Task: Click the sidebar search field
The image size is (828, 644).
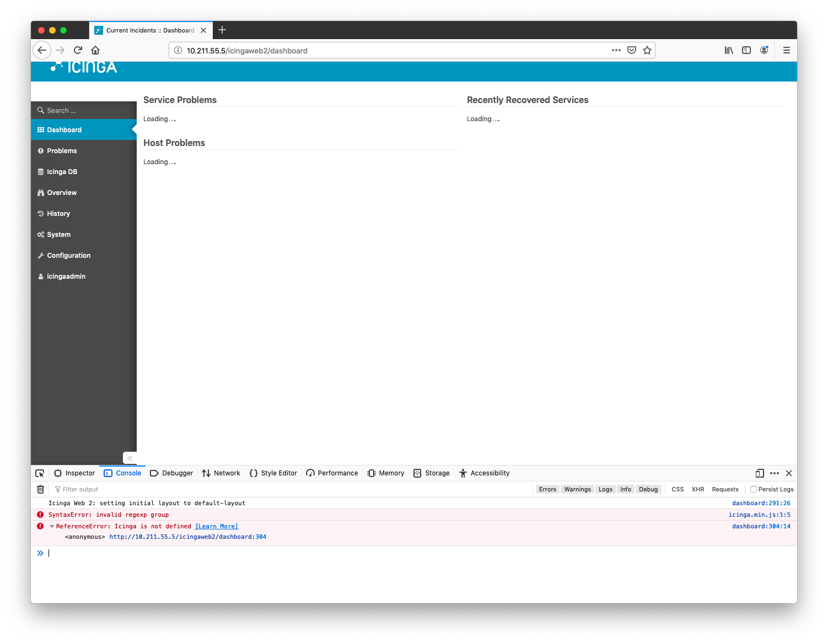Action: coord(83,110)
